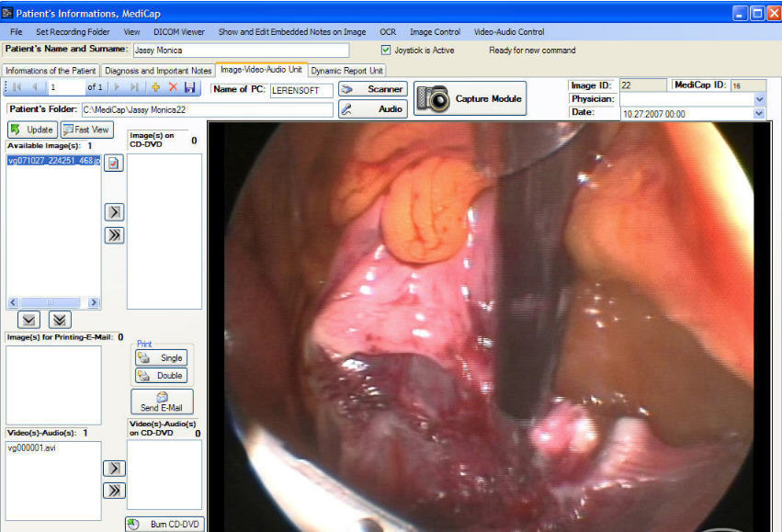Add a new record with the plus icon

pos(155,87)
